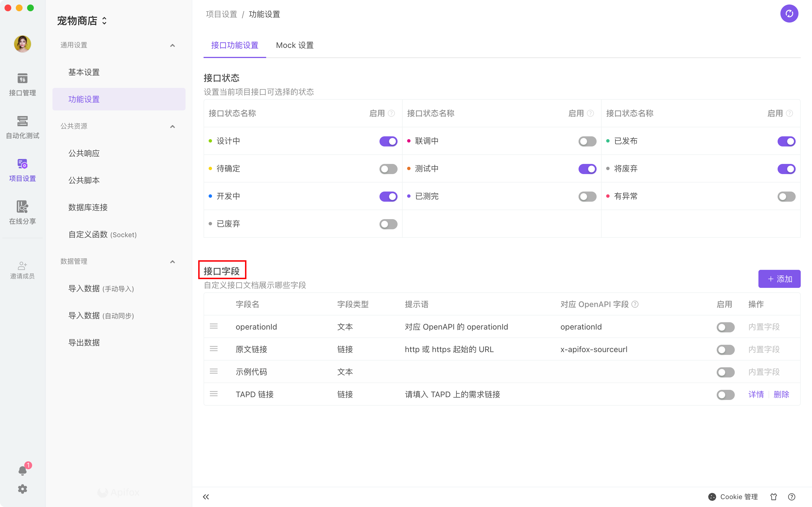
Task: Open the settings gear icon
Action: 22,489
